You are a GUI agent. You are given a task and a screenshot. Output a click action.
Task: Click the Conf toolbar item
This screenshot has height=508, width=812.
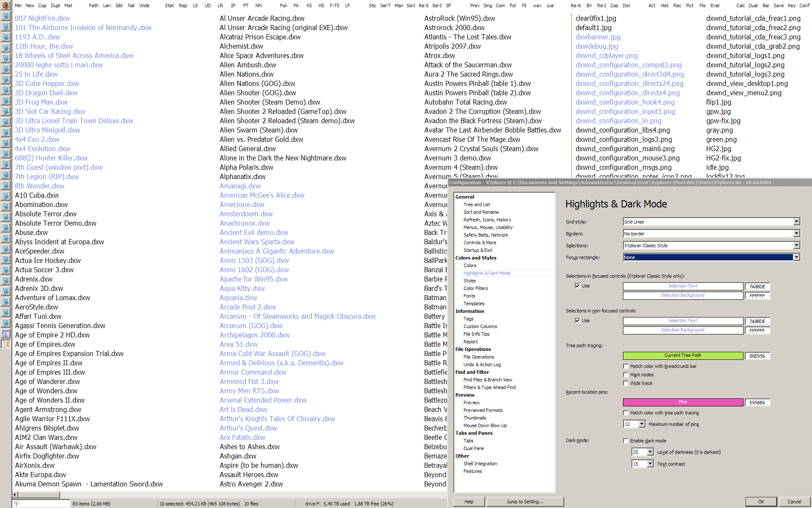(x=804, y=6)
